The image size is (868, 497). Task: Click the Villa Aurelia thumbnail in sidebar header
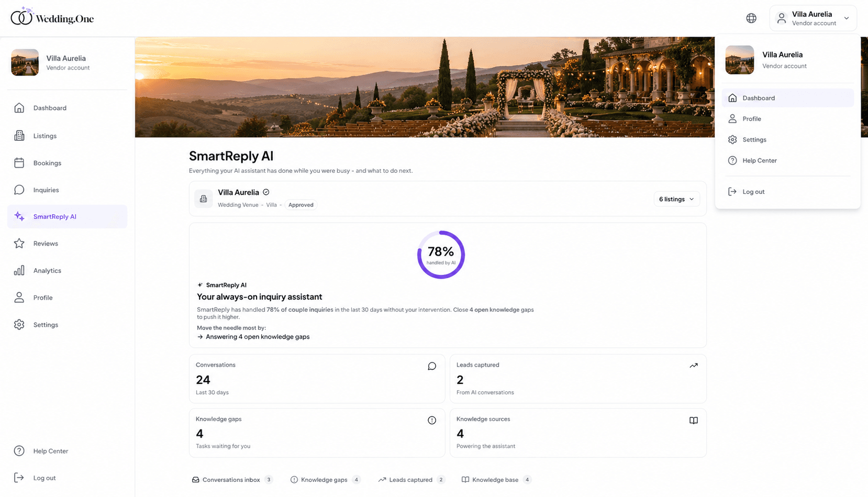(25, 62)
